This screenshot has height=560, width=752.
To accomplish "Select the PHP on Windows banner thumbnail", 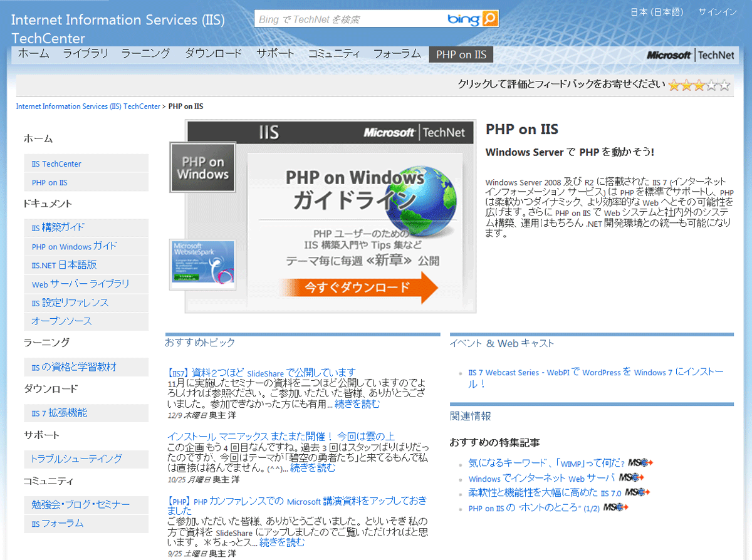I will coord(202,167).
